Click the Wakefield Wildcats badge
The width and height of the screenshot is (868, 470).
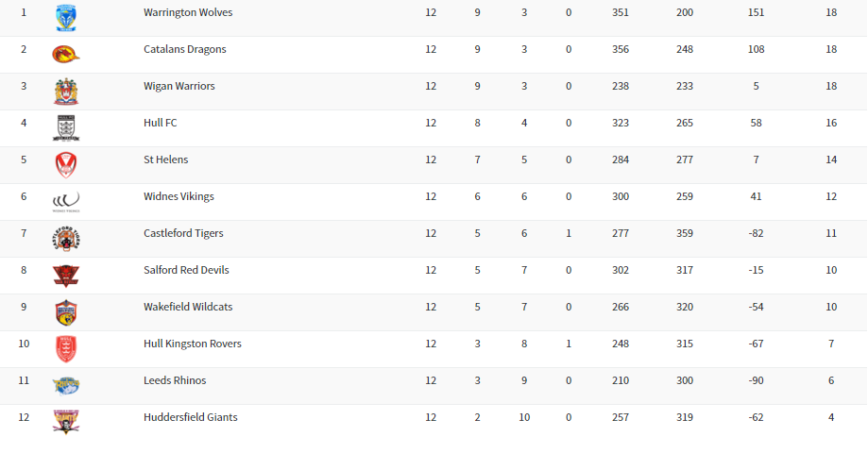(x=66, y=312)
